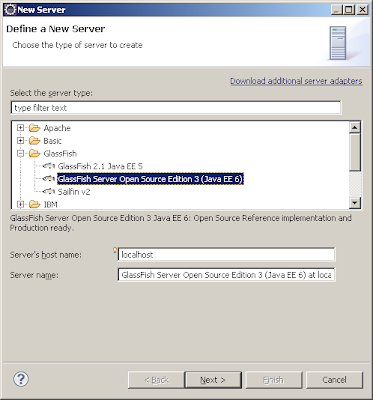373x400 pixels.
Task: Collapse the GlassFish server folder
Action: [x=21, y=153]
